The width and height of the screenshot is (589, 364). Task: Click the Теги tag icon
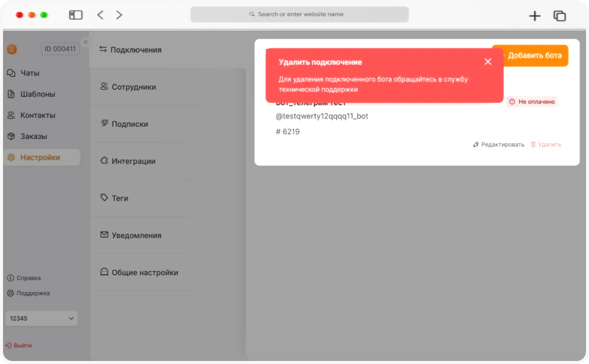[104, 198]
